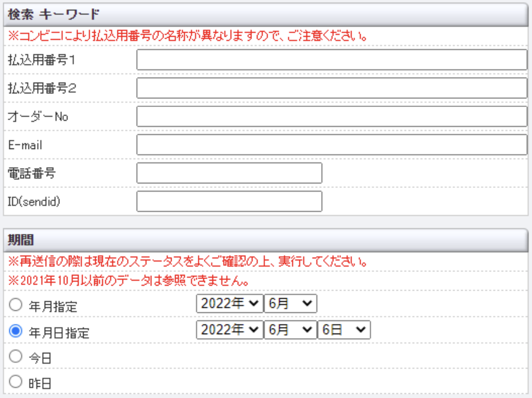The image size is (532, 398).
Task: Click the 払込用番号2 label
Action: click(42, 88)
